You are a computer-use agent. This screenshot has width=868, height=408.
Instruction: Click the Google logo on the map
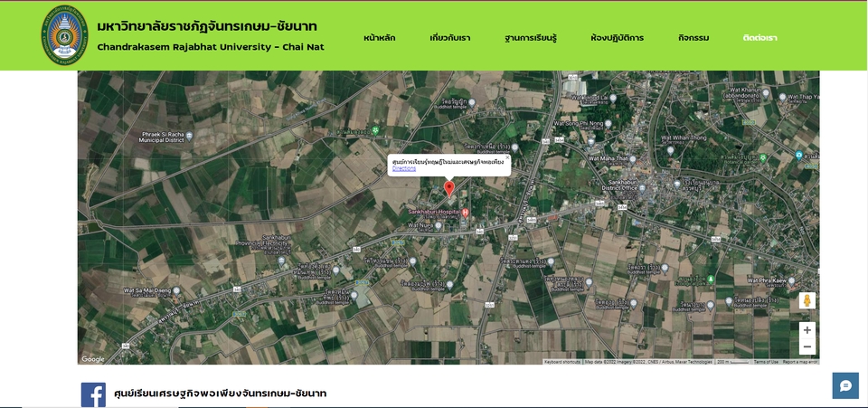click(93, 359)
